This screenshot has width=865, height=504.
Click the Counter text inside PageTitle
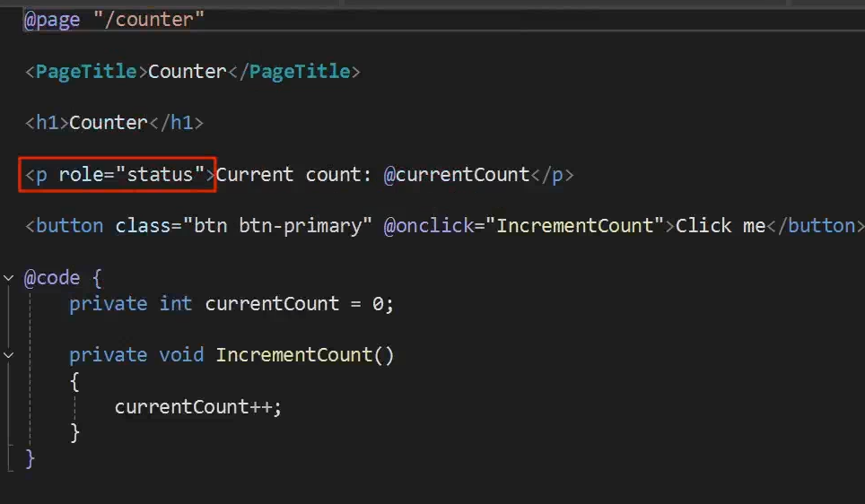188,72
